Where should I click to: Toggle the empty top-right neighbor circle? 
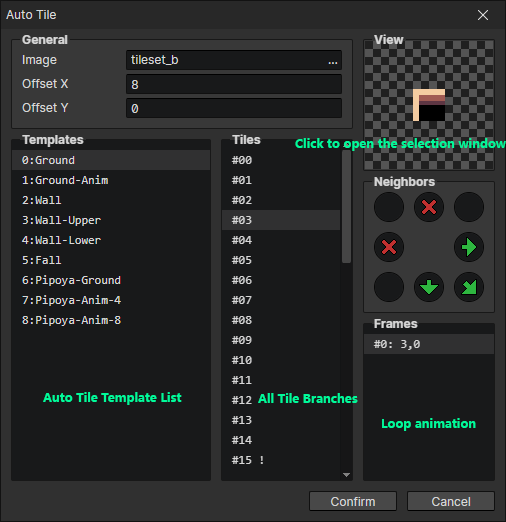coord(469,207)
